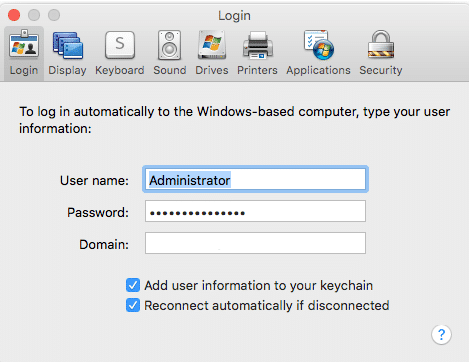Uncheck Add user information to your keychain
The width and height of the screenshot is (469, 362).
click(x=133, y=285)
